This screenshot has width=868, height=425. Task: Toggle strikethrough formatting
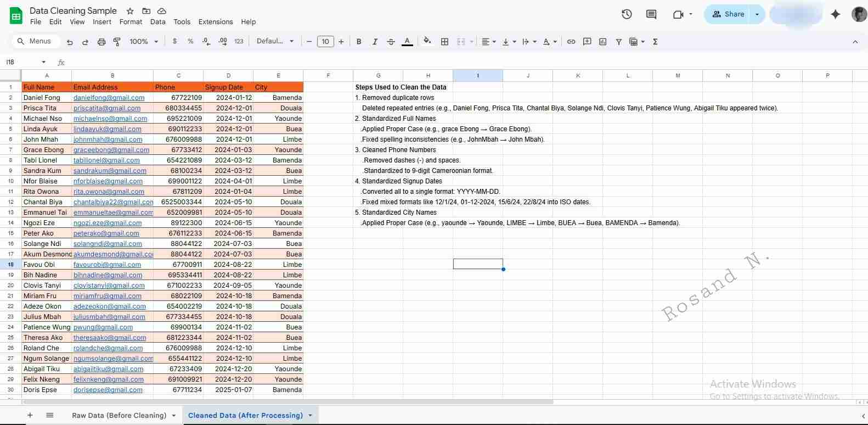tap(391, 42)
